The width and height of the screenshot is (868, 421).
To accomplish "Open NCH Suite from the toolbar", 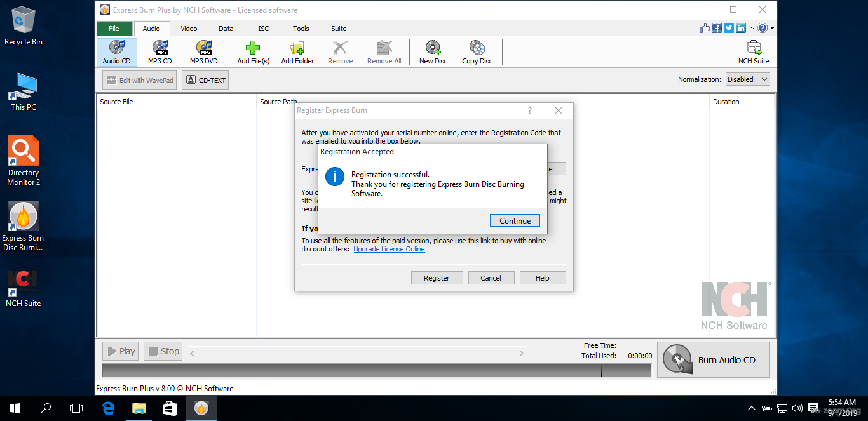I will (753, 52).
